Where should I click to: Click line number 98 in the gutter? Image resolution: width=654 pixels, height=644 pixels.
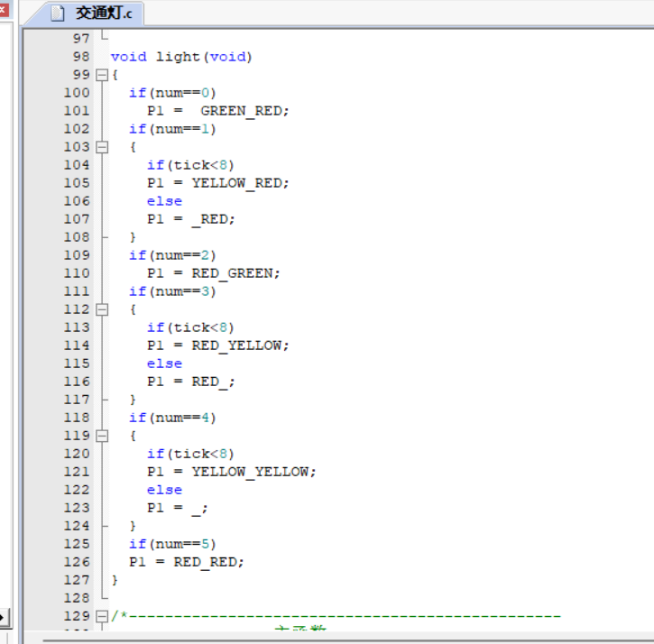(81, 57)
